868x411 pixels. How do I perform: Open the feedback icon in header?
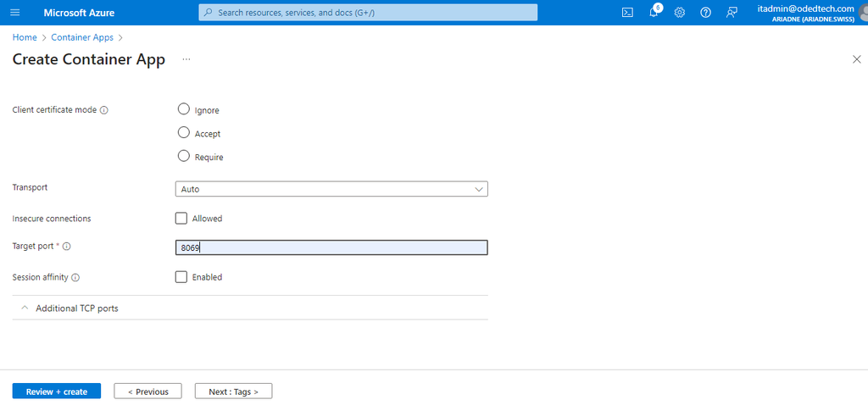tap(732, 13)
